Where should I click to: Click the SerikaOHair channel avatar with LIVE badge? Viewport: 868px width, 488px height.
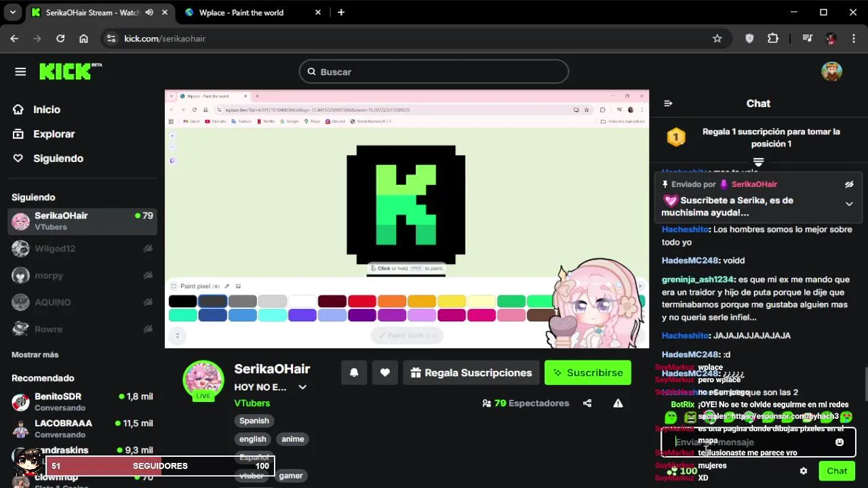[x=203, y=380]
